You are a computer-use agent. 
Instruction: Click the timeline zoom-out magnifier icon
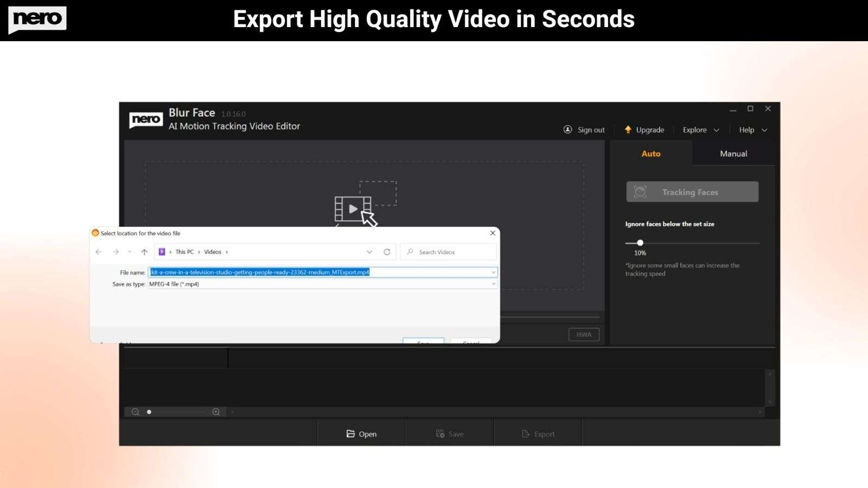[x=134, y=412]
